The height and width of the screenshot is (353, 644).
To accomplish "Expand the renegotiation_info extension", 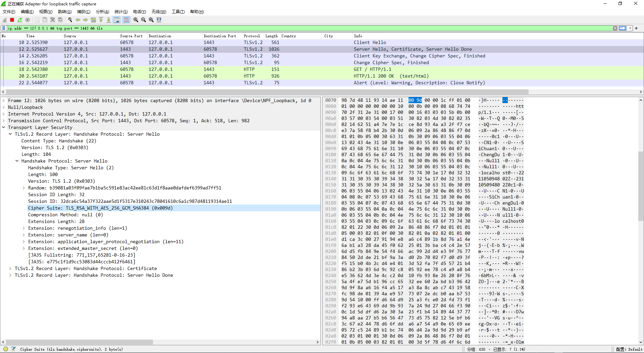I will tap(24, 228).
